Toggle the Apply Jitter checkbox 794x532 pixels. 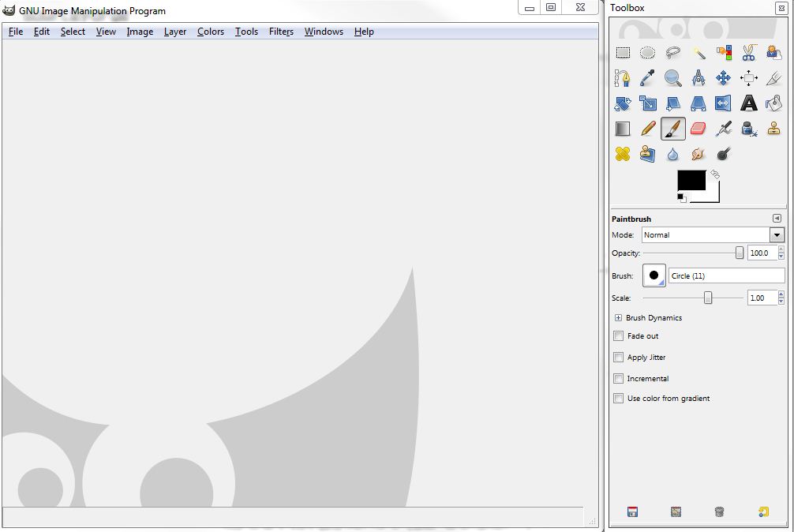point(619,358)
